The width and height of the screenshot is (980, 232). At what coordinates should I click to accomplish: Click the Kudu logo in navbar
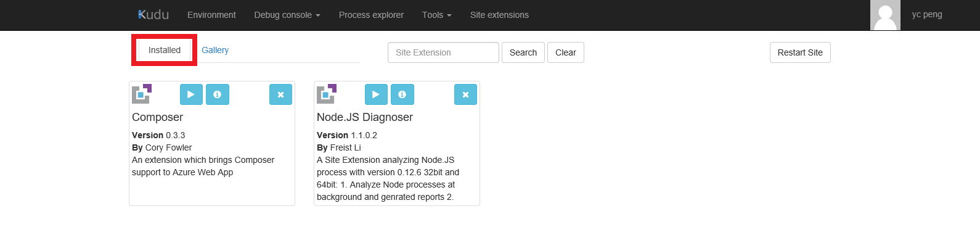point(153,15)
